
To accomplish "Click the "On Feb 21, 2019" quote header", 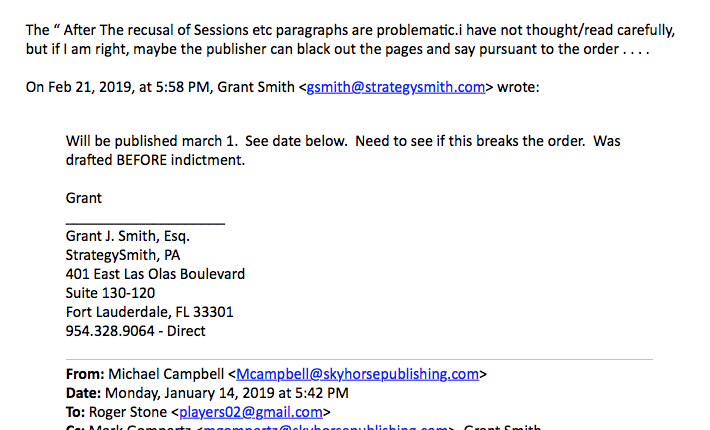I will tap(82, 87).
